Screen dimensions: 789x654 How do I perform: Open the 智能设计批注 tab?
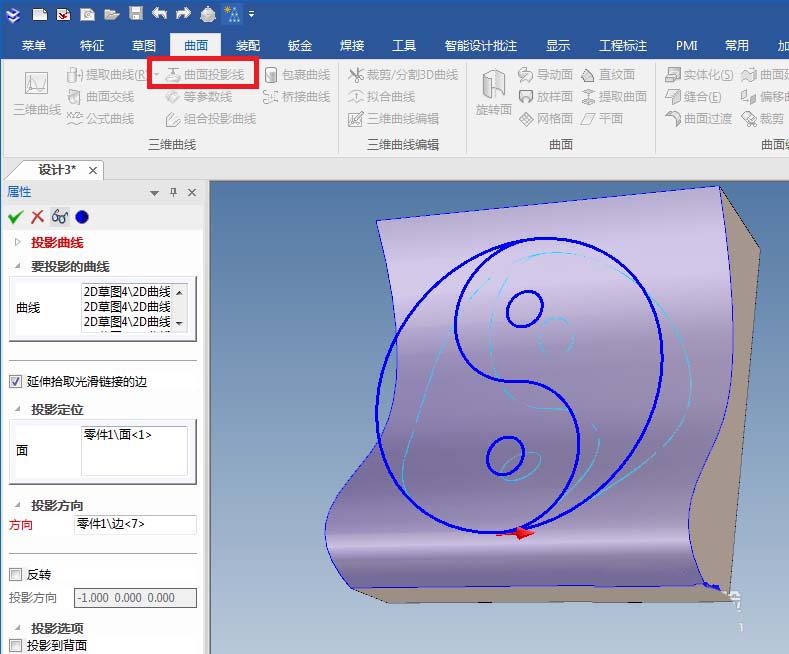[481, 46]
